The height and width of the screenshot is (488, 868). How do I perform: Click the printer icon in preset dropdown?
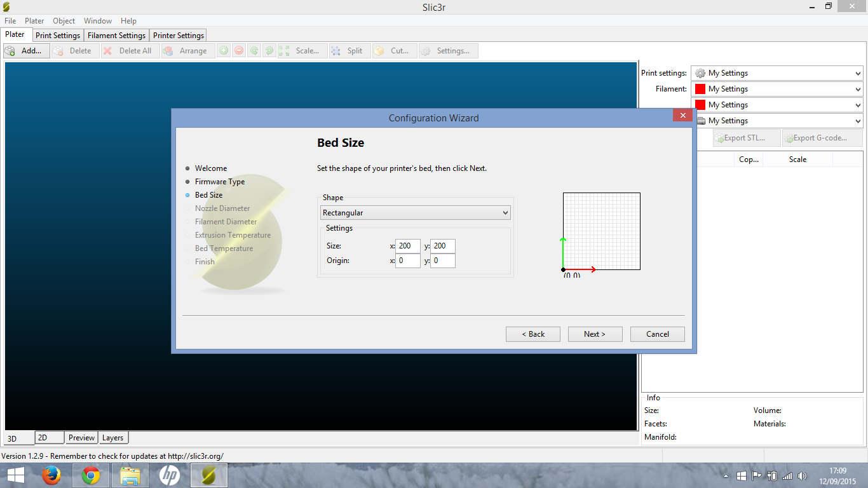pos(701,121)
